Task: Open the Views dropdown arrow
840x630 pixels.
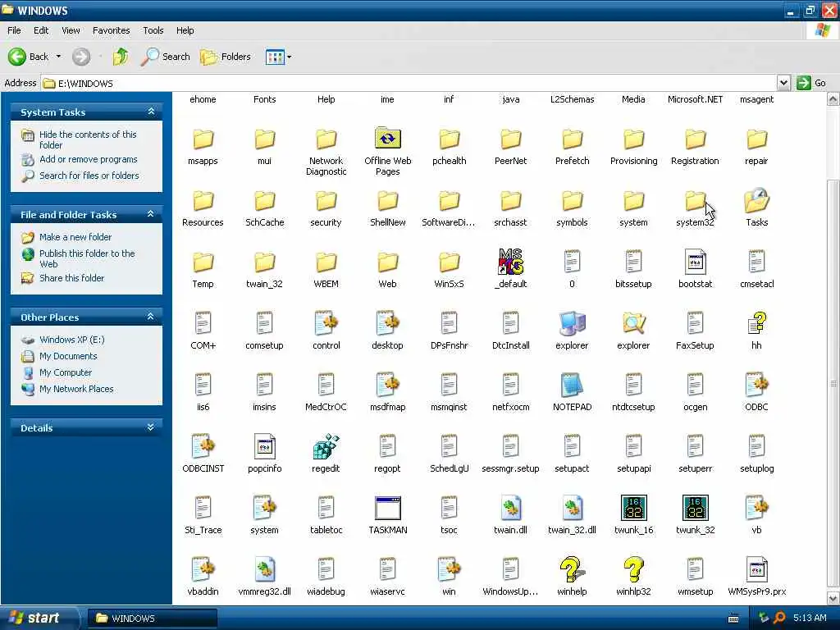Action: [x=290, y=57]
